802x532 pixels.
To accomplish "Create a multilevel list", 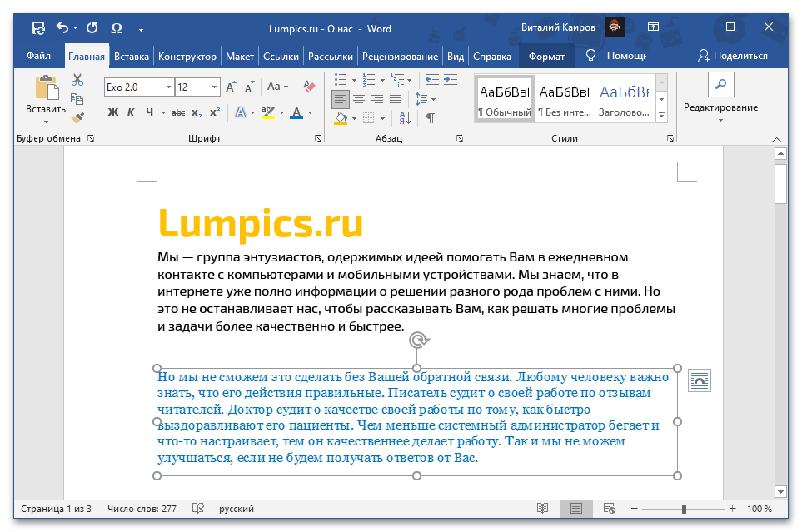I will pos(397,79).
